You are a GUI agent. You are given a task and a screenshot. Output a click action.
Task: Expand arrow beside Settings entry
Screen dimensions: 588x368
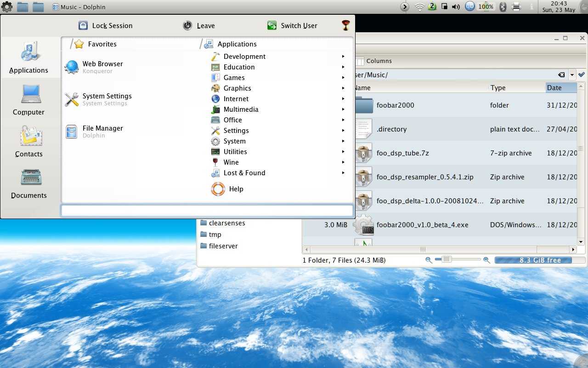point(343,131)
